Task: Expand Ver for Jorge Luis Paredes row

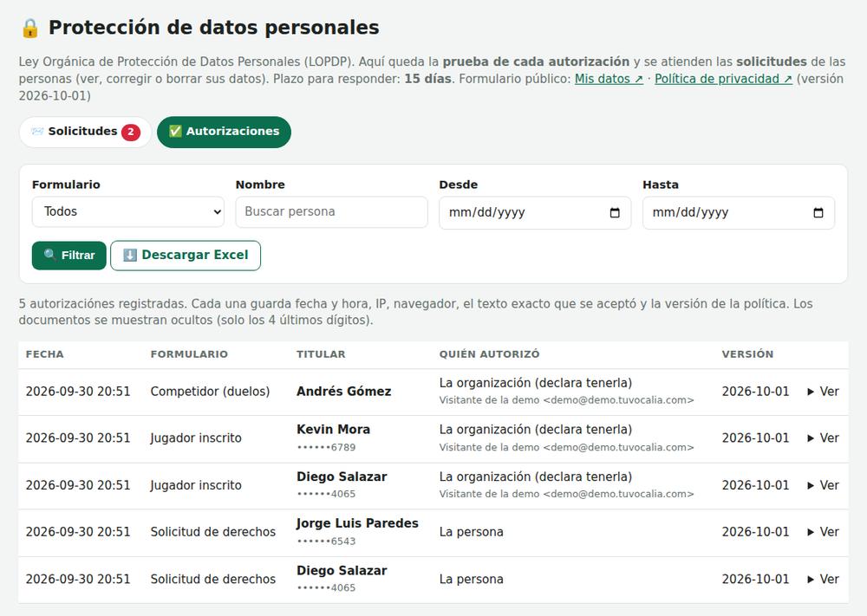Action: pyautogui.click(x=824, y=532)
